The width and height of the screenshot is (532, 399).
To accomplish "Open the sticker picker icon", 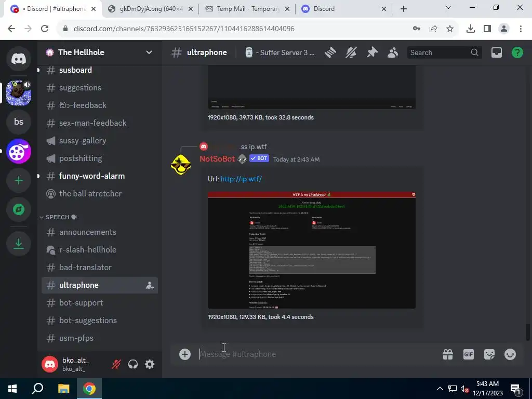I will tap(489, 354).
